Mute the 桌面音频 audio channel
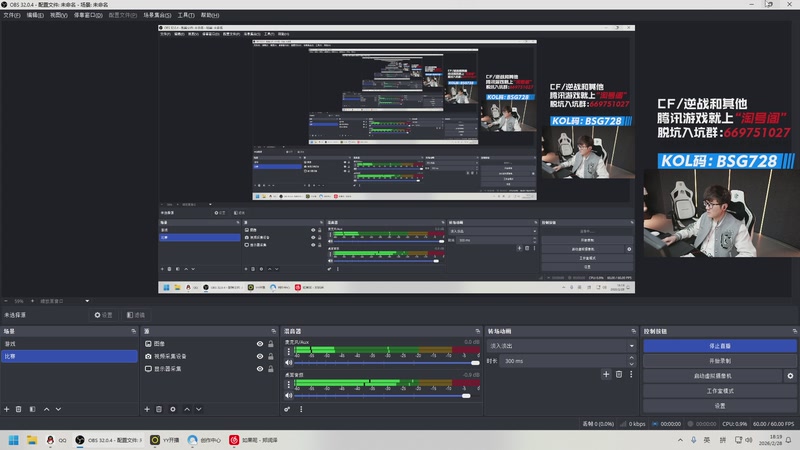Viewport: 800px width, 450px height. 289,395
